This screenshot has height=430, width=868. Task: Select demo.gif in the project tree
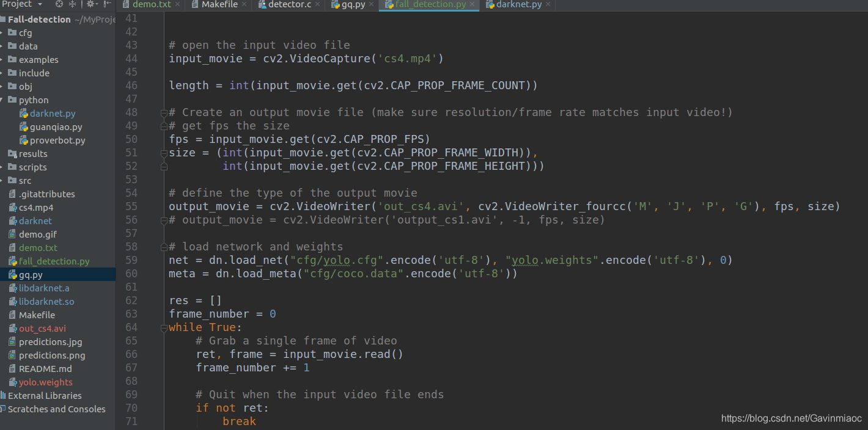(37, 235)
